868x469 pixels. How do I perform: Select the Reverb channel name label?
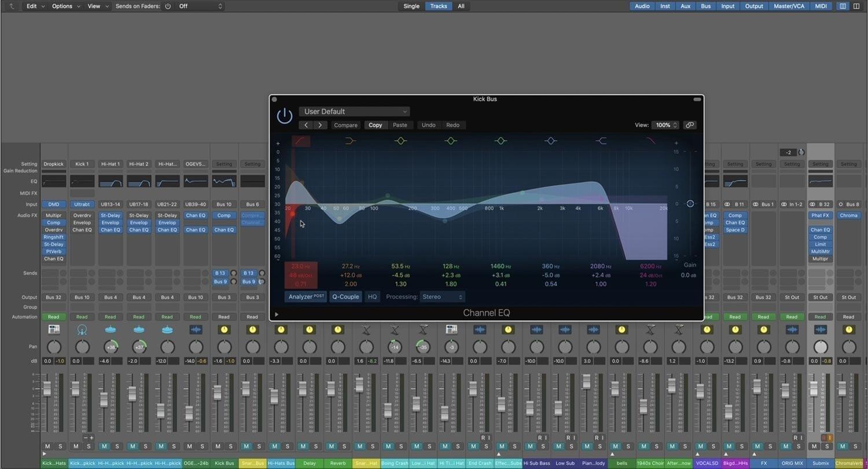[x=337, y=463]
